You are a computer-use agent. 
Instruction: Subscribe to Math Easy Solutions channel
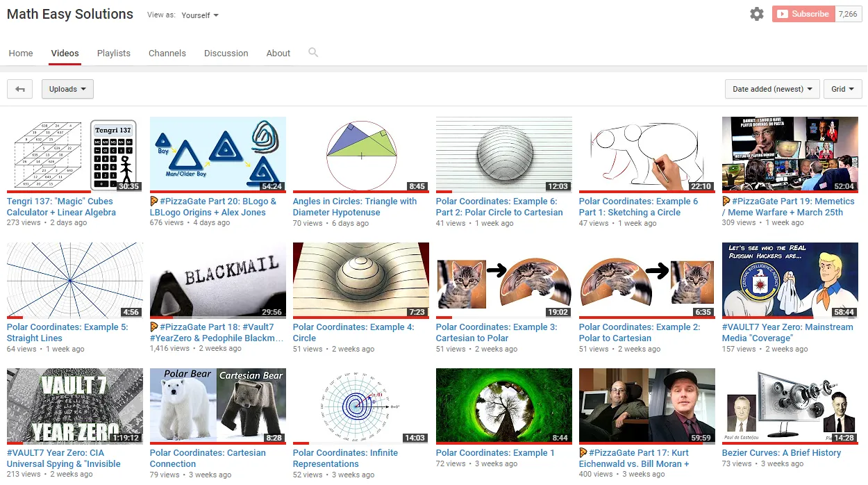[x=803, y=14]
